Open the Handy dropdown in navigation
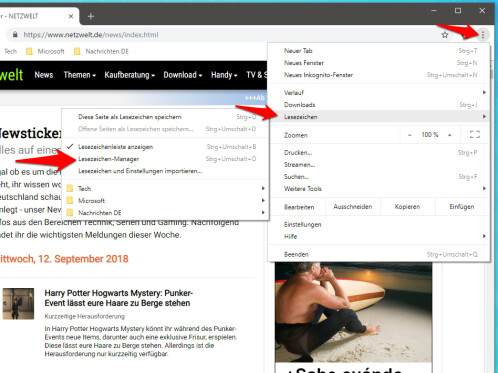The width and height of the screenshot is (498, 373). pyautogui.click(x=224, y=75)
